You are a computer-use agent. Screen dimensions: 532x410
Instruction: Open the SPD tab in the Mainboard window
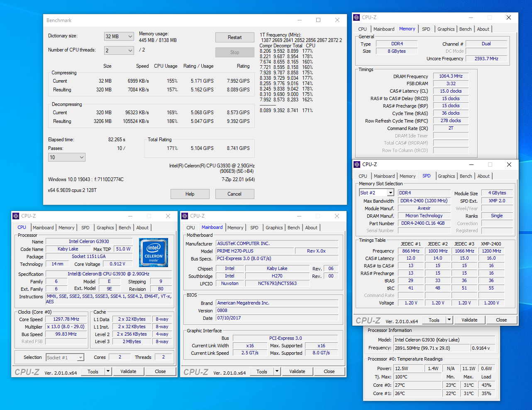[x=254, y=228]
